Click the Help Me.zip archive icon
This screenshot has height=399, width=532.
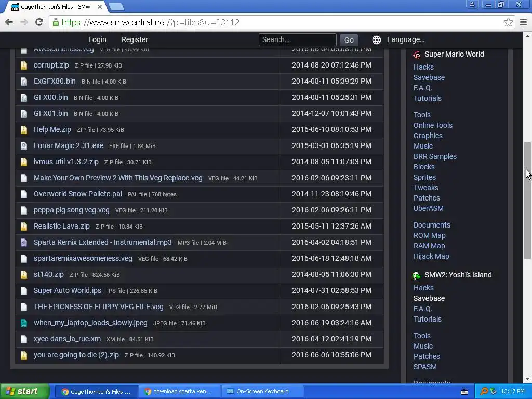(x=24, y=130)
